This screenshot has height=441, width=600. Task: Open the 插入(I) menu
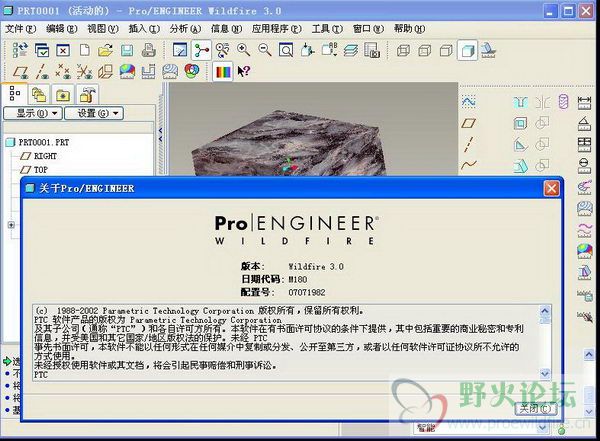144,29
